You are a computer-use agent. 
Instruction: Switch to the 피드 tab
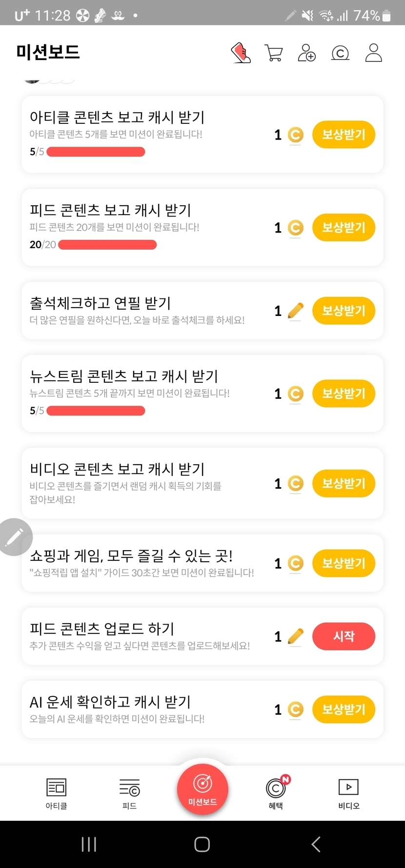(x=129, y=793)
